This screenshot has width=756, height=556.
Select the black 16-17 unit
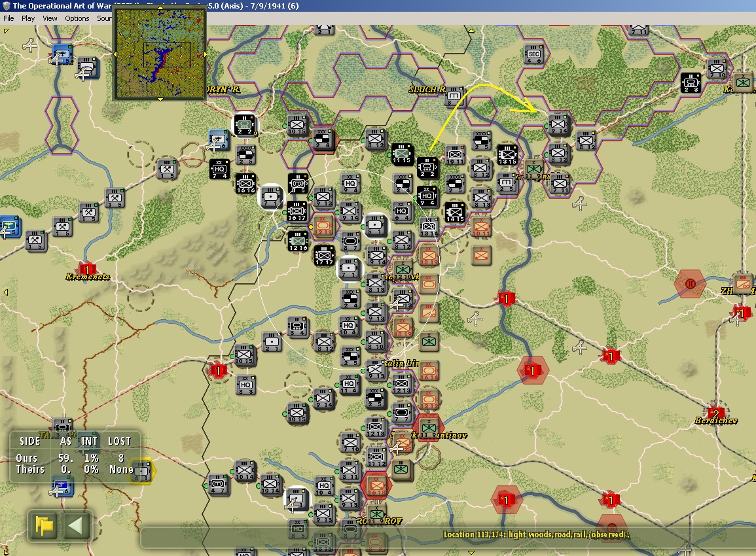(x=297, y=211)
